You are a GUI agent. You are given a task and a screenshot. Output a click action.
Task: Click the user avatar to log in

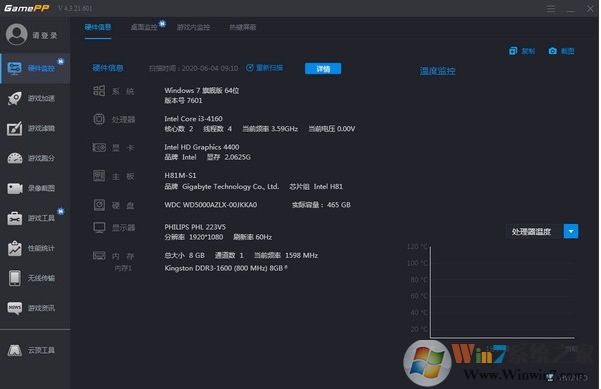pos(16,34)
